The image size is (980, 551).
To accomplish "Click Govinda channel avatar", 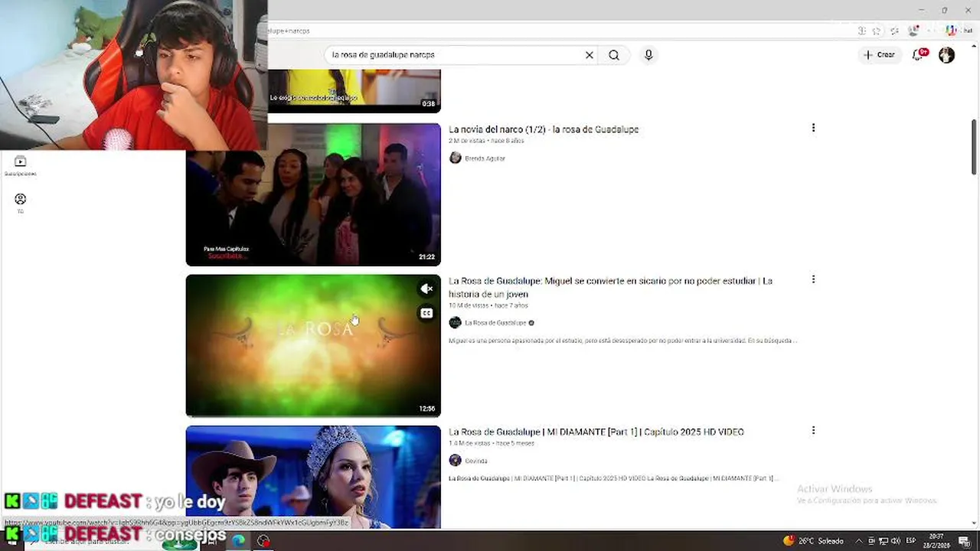I will [456, 460].
